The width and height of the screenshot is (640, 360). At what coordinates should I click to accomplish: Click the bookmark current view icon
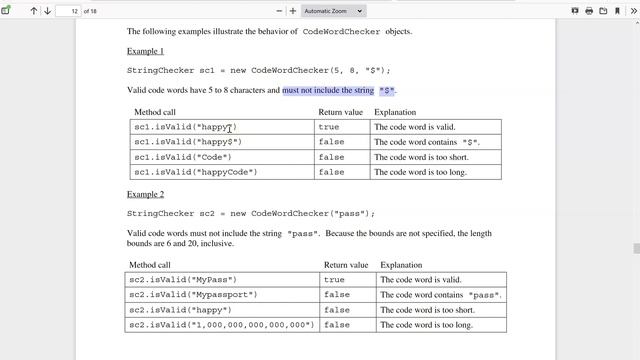(617, 11)
